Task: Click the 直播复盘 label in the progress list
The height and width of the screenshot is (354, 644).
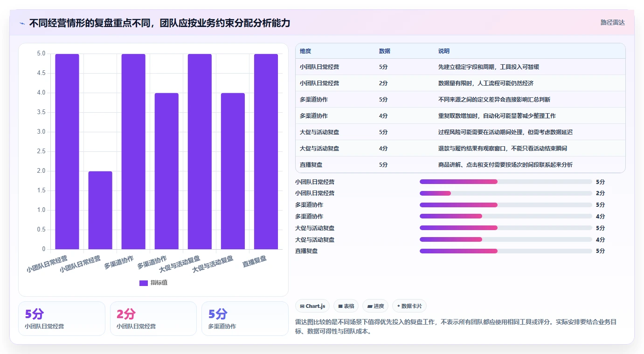Action: 306,251
